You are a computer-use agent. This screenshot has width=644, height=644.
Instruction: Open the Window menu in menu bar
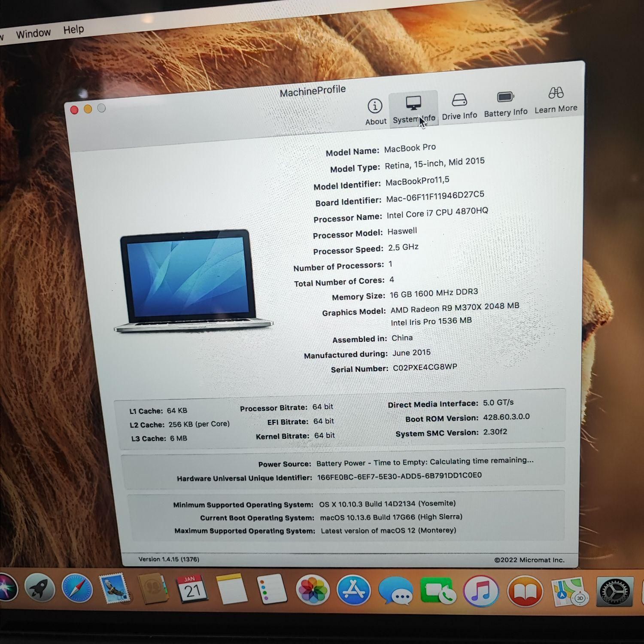click(33, 33)
